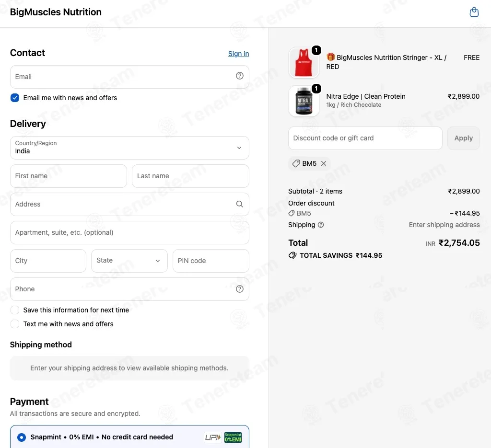The width and height of the screenshot is (491, 448).
Task: Click the Snapmint 0% EMI badge icon
Action: pyautogui.click(x=233, y=437)
